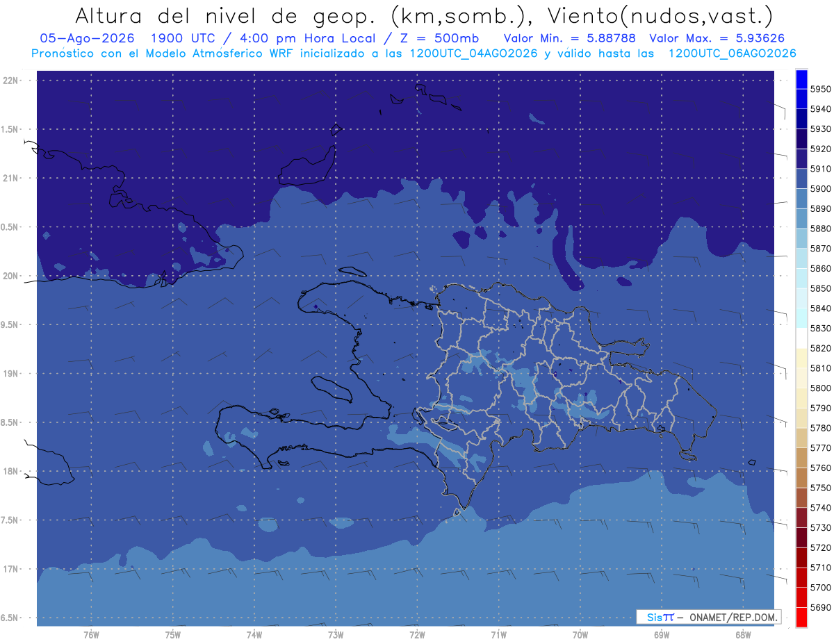Click the "4:00 pm Hora Local" text
Viewport: 834px width, 644px height.
[x=304, y=39]
